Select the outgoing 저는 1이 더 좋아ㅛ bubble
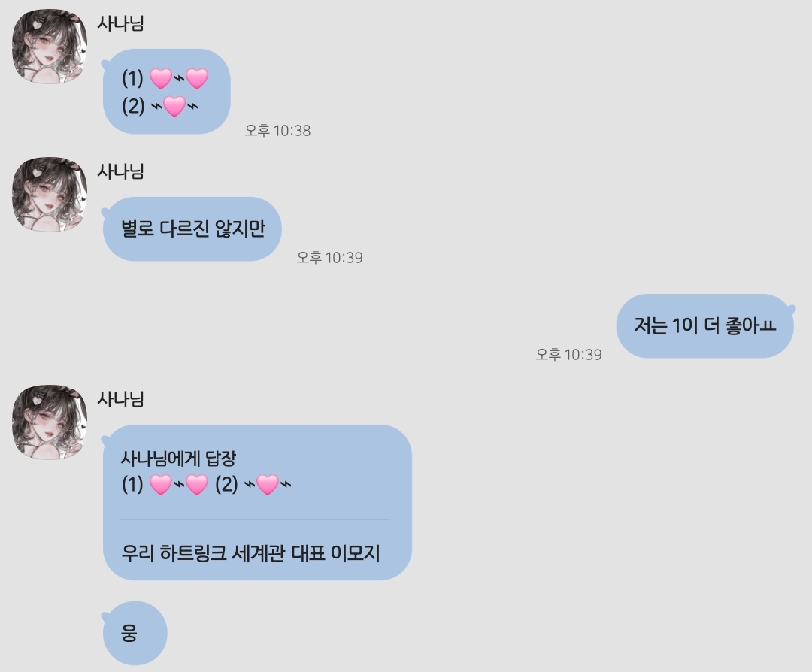Image resolution: width=812 pixels, height=672 pixels. [704, 326]
